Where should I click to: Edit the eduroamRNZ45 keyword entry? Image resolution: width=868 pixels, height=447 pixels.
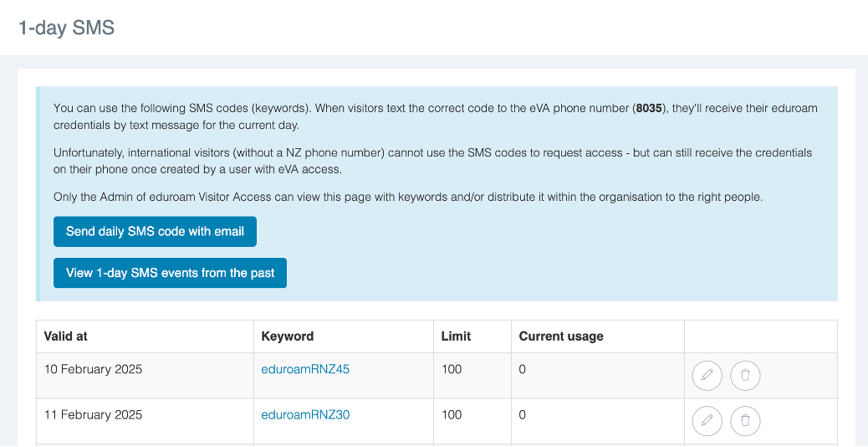[707, 376]
